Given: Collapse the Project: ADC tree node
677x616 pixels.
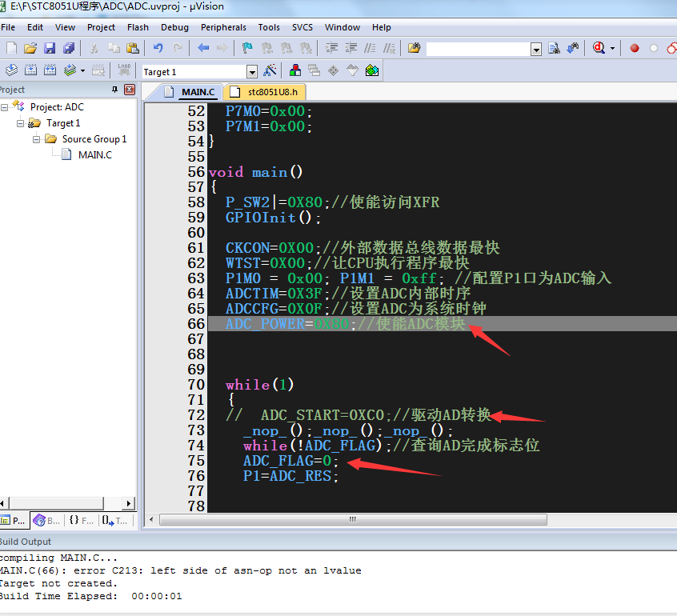Looking at the screenshot, I should (4, 107).
